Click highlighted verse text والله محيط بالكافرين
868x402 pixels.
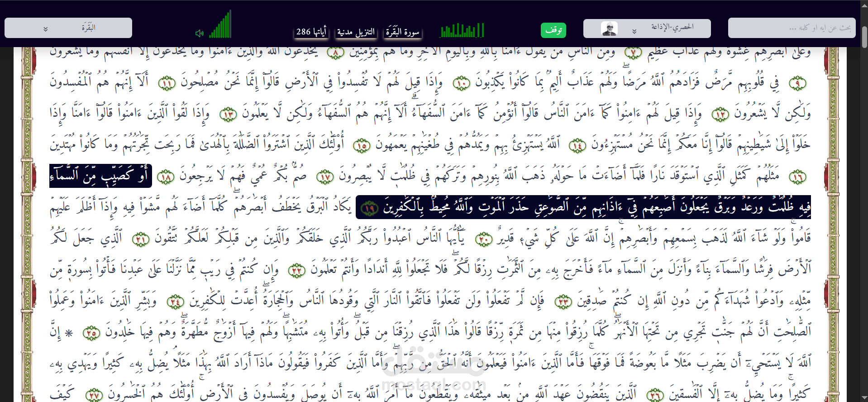[428, 207]
